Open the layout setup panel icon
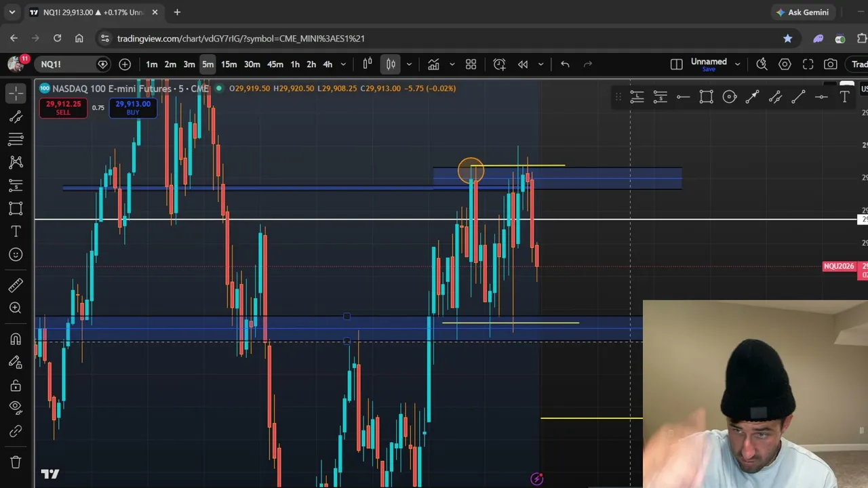868x488 pixels. tap(677, 64)
